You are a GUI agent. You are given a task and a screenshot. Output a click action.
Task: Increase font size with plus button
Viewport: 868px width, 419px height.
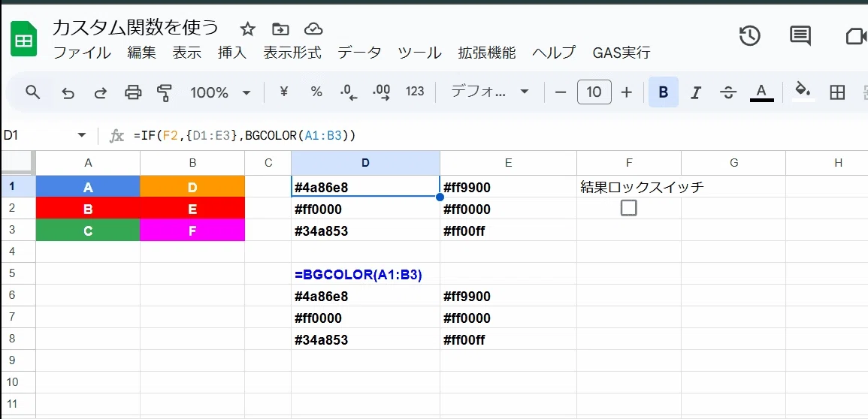click(x=627, y=92)
